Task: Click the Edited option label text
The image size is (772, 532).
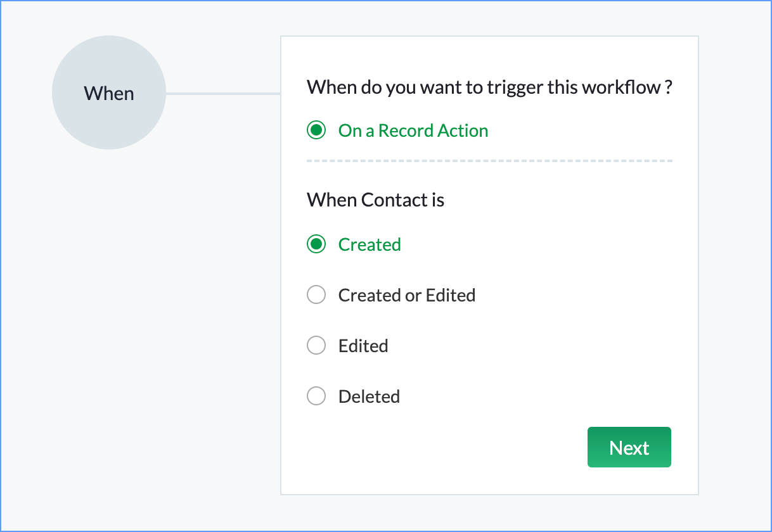Action: tap(363, 346)
